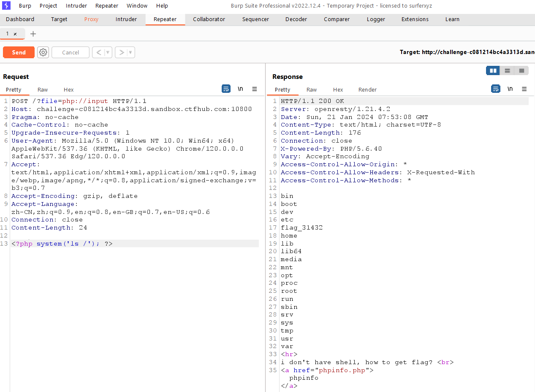Open the Help menu
The image size is (535, 392).
tap(162, 6)
